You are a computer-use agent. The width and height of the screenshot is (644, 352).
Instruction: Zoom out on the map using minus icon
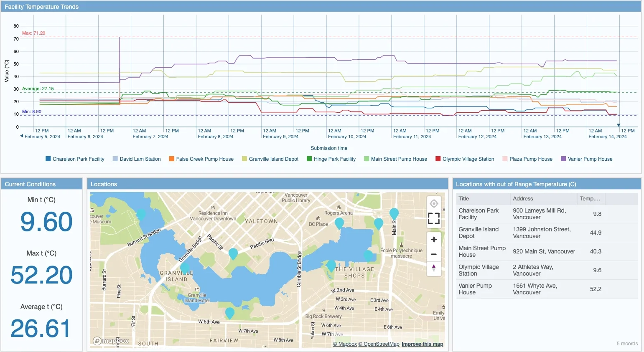click(433, 254)
